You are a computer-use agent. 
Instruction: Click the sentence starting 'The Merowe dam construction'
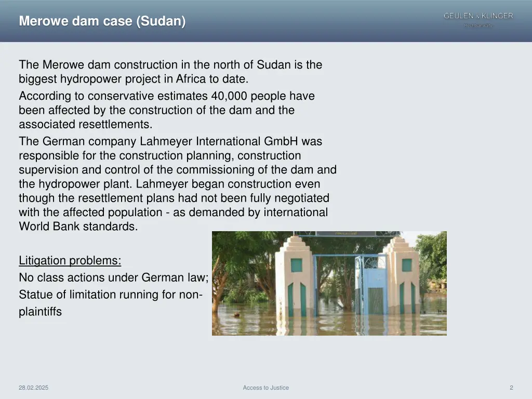click(170, 65)
